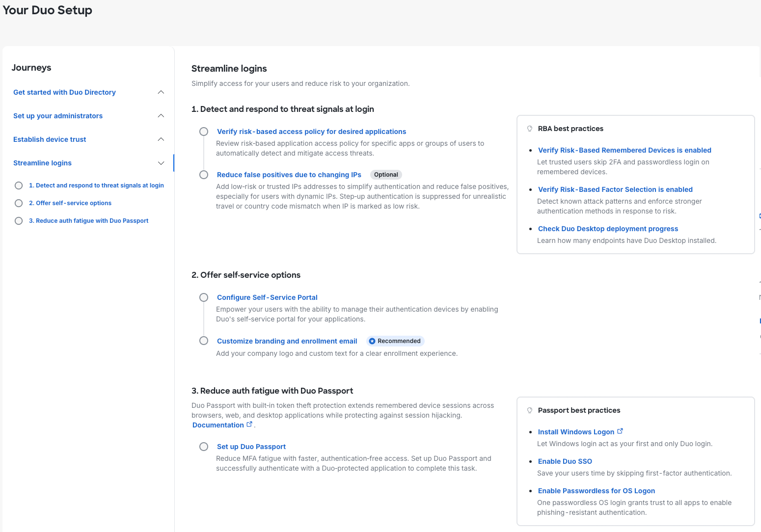Image resolution: width=761 pixels, height=532 pixels.
Task: Click the external link icon beside Documentation
Action: [249, 425]
